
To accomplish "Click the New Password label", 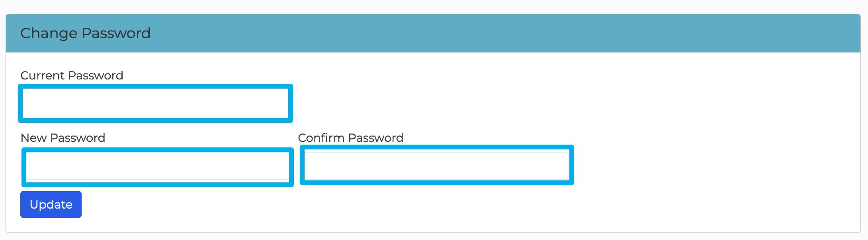I will (x=63, y=137).
